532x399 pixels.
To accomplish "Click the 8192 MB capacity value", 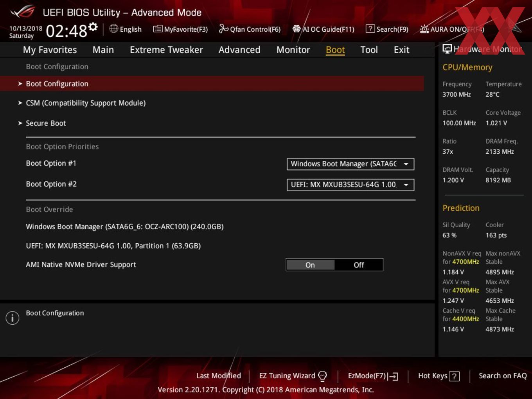I will click(498, 180).
